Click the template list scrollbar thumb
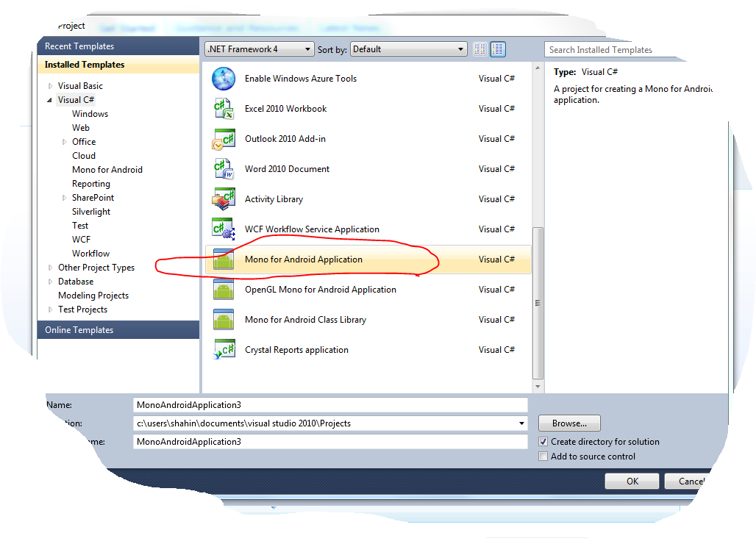Screen dimensions: 756x544 pos(538,303)
